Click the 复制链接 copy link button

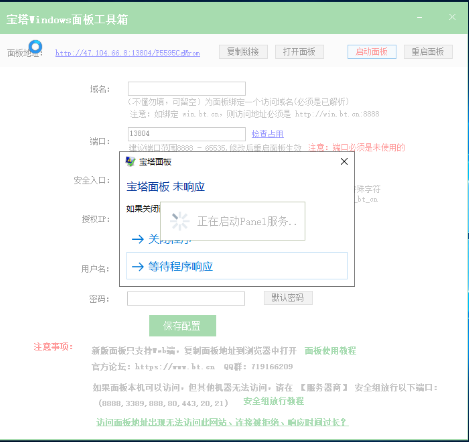point(243,52)
